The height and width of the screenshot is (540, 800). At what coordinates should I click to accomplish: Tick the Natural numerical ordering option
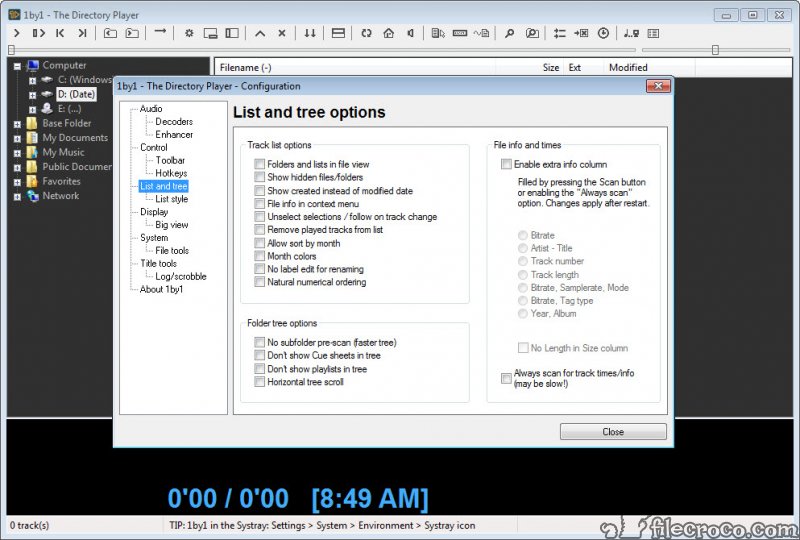pyautogui.click(x=260, y=282)
